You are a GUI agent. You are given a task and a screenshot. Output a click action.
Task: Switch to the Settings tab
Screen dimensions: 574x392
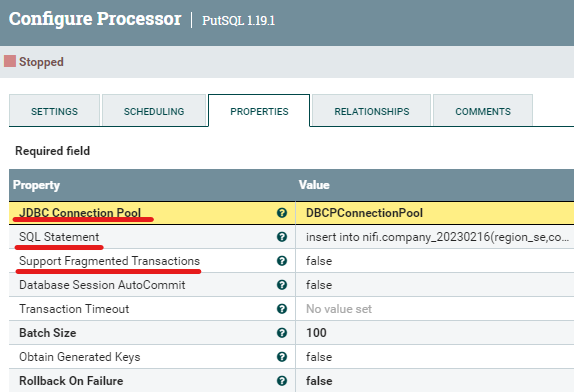tap(55, 111)
